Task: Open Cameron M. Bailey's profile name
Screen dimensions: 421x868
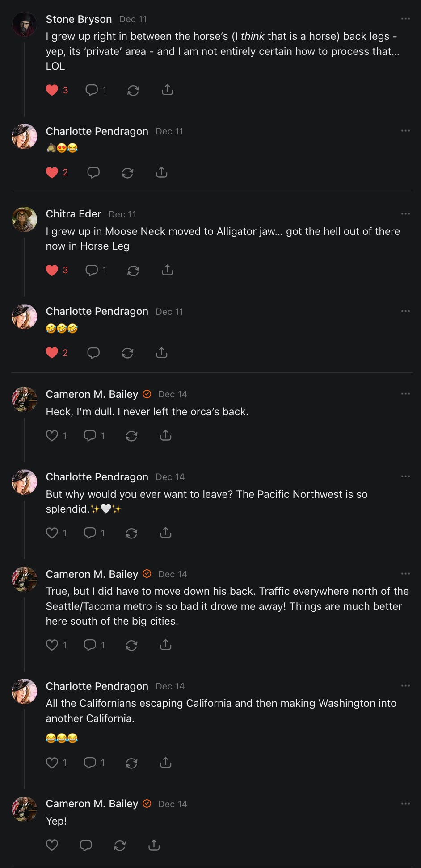Action: pyautogui.click(x=92, y=394)
